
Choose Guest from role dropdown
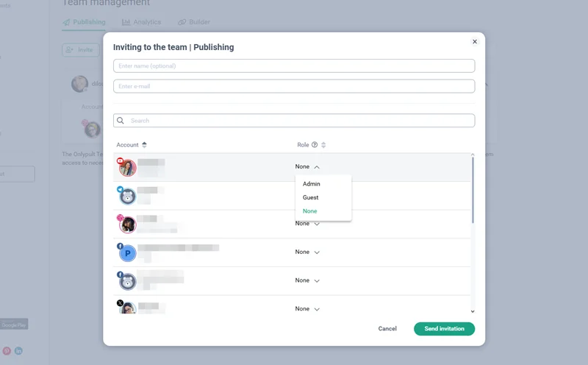coord(310,197)
